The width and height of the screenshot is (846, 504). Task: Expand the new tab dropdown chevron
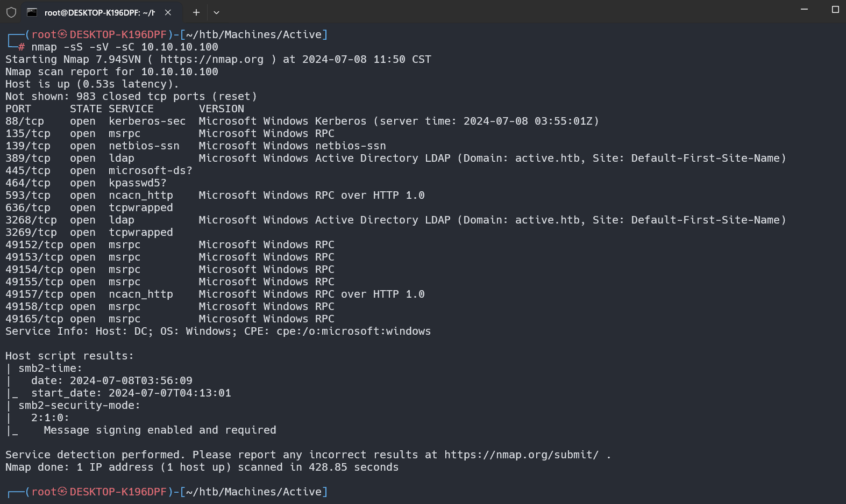(216, 12)
